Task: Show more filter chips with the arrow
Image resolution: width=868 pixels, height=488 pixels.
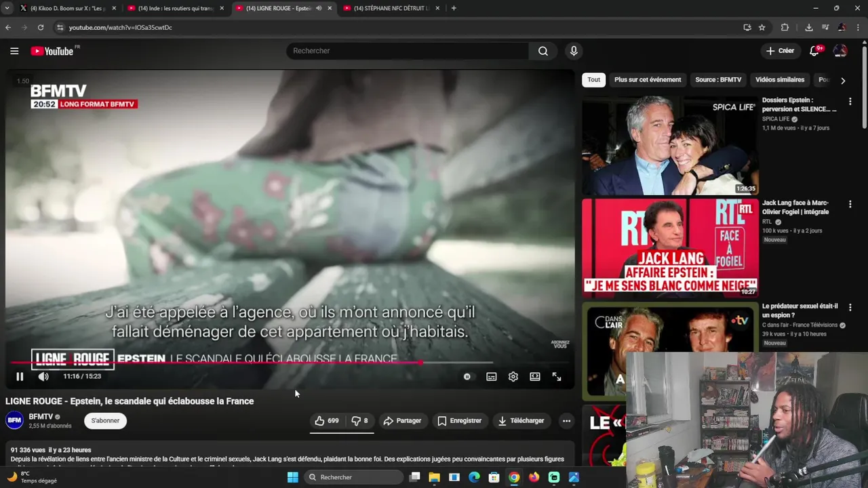Action: [843, 81]
